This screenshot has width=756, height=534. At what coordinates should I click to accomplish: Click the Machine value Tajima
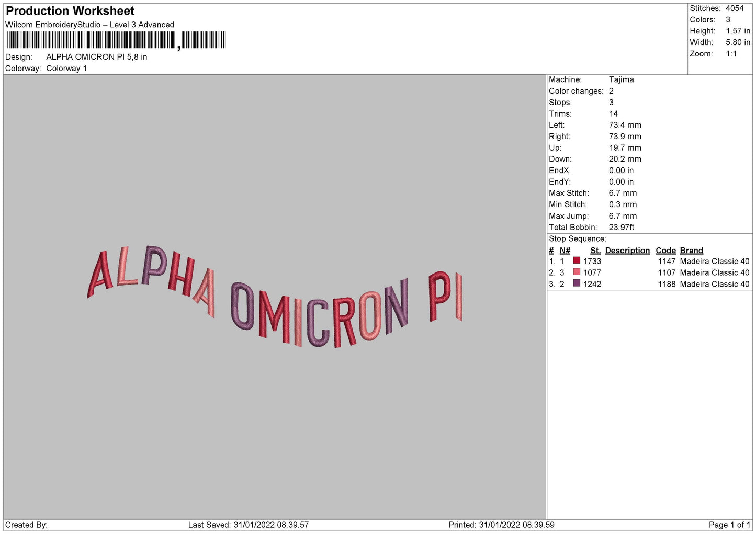[621, 79]
